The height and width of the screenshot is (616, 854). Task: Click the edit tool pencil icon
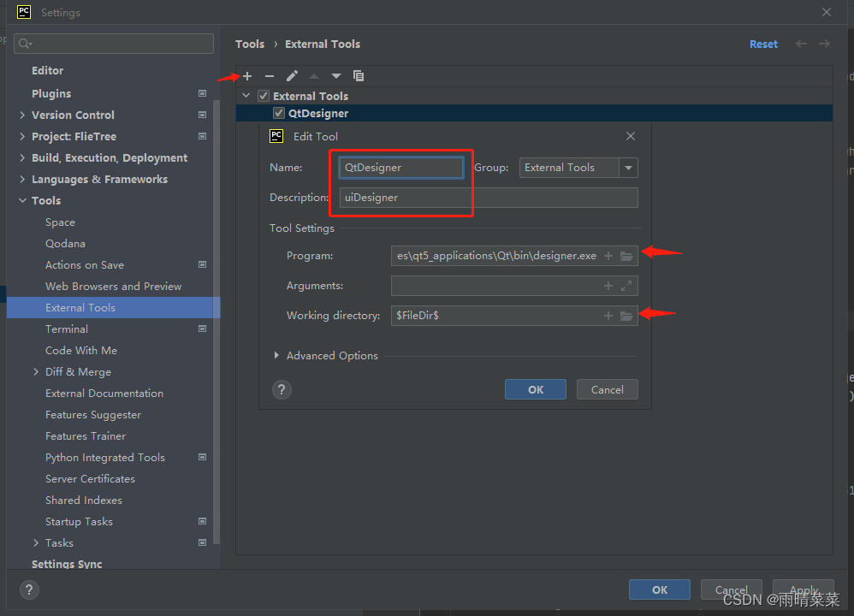292,76
